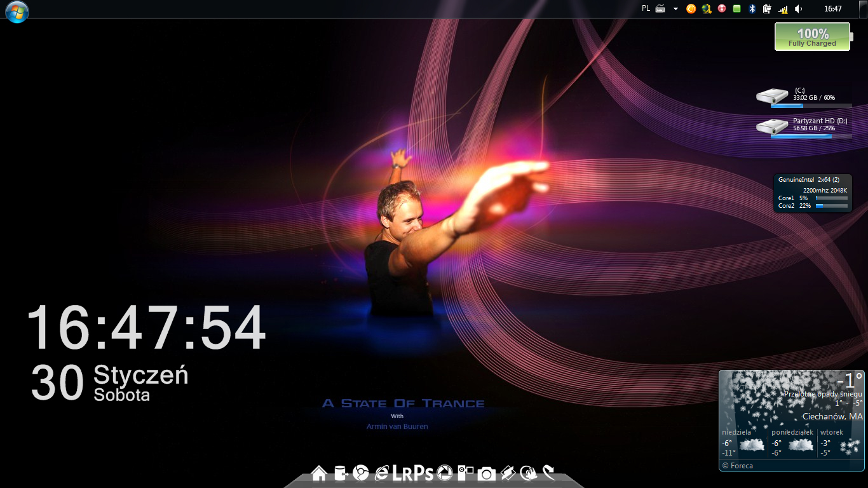Screen dimensions: 868x488
Task: Click the niedziela cloud forecast icon
Action: (x=752, y=445)
